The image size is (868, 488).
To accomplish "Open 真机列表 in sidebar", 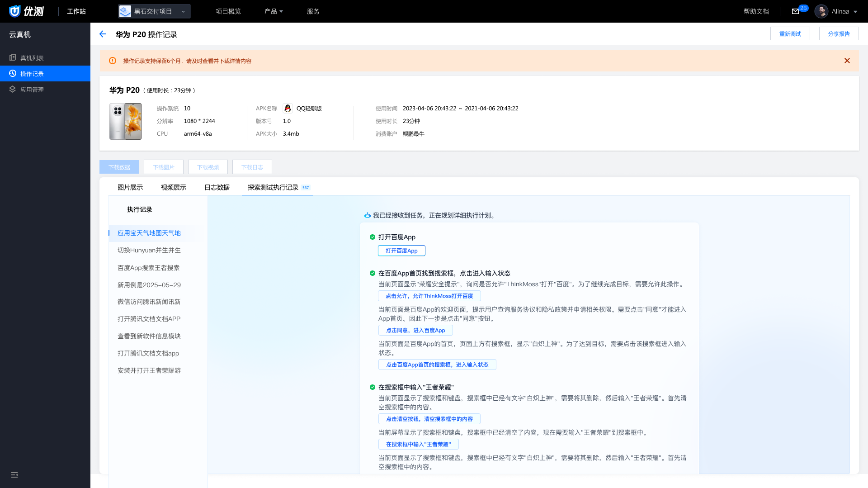I will point(32,58).
